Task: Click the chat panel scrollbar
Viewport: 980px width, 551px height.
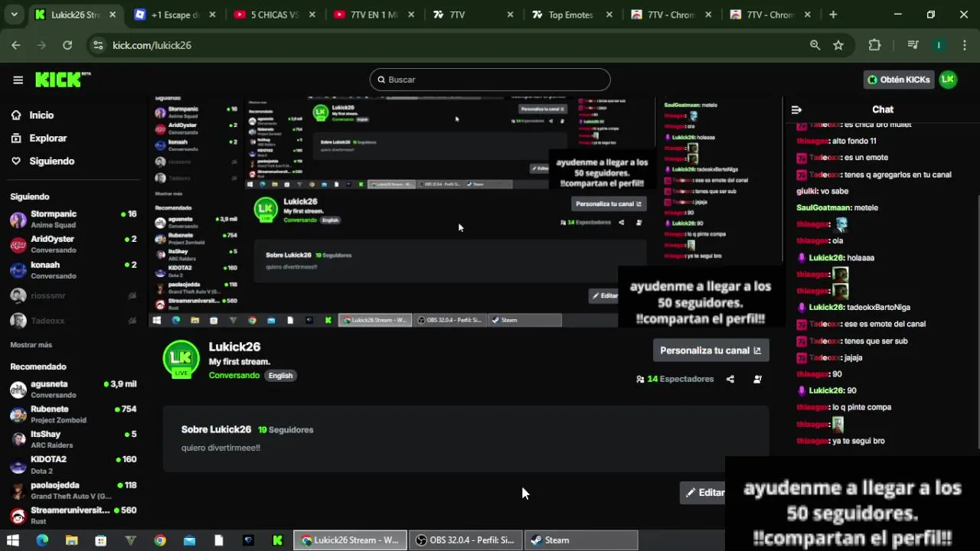Action: point(978,321)
